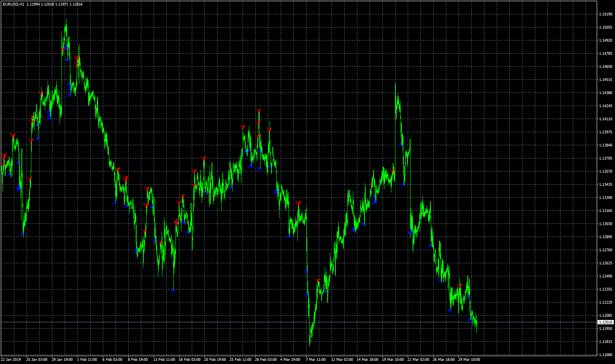Click the 1.11950 price axis label
Image resolution: width=615 pixels, height=364 pixels.
coord(605,329)
